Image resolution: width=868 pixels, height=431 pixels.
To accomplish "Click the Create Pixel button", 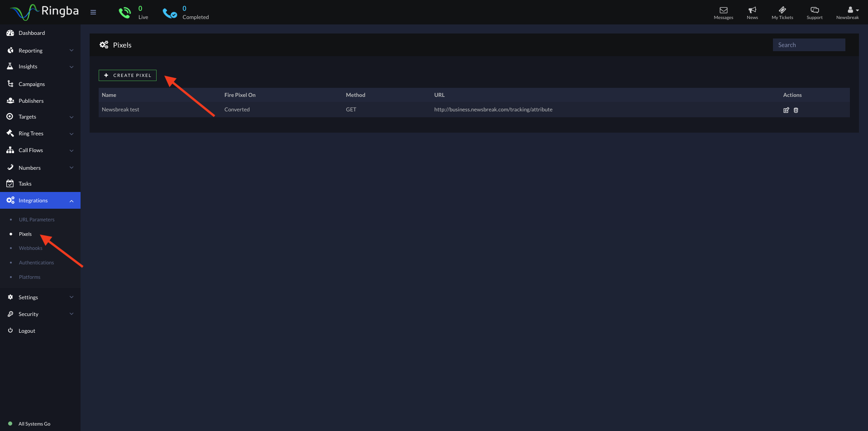I will tap(128, 75).
